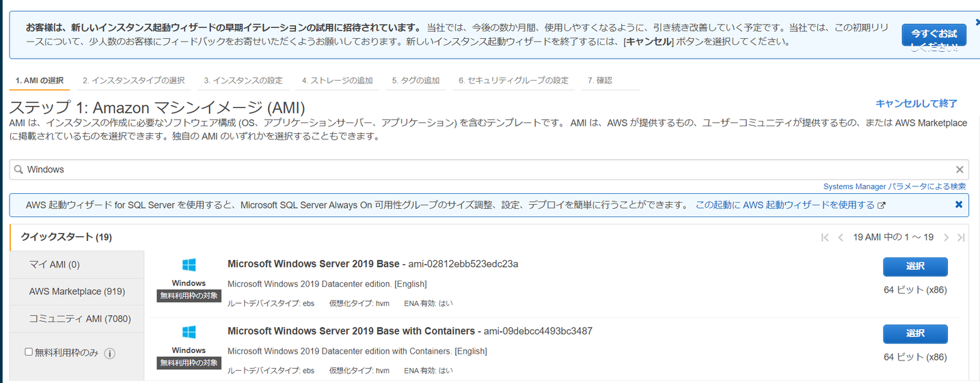
Task: Enable the free tier only checkbox
Action: tap(29, 352)
